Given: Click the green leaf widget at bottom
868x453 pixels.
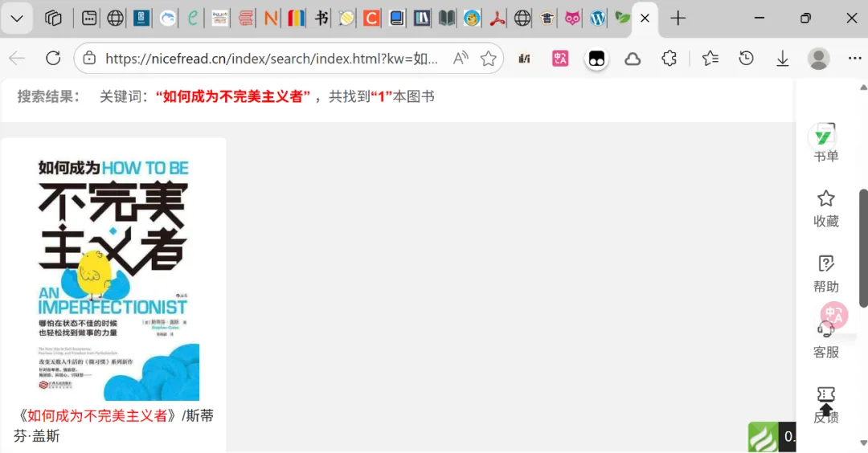Looking at the screenshot, I should pyautogui.click(x=764, y=438).
